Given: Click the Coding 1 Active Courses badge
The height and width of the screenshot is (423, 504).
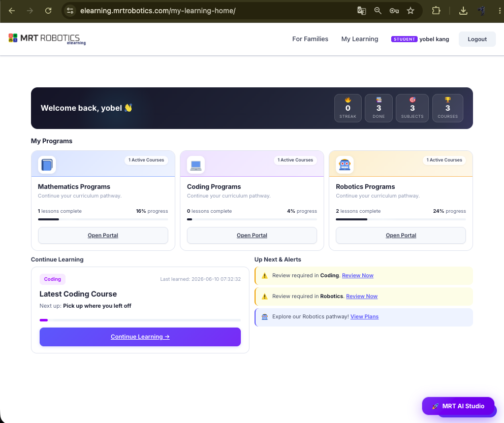Looking at the screenshot, I should coord(295,160).
